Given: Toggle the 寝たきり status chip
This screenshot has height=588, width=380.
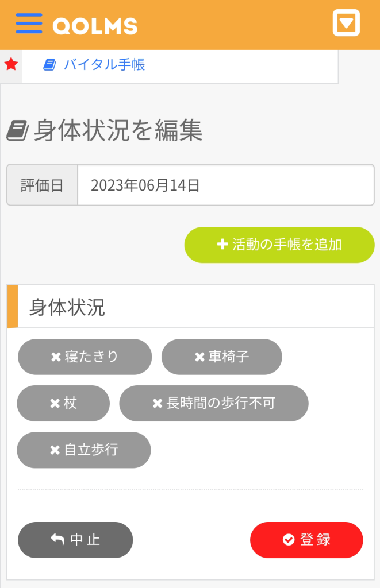Looking at the screenshot, I should (85, 357).
